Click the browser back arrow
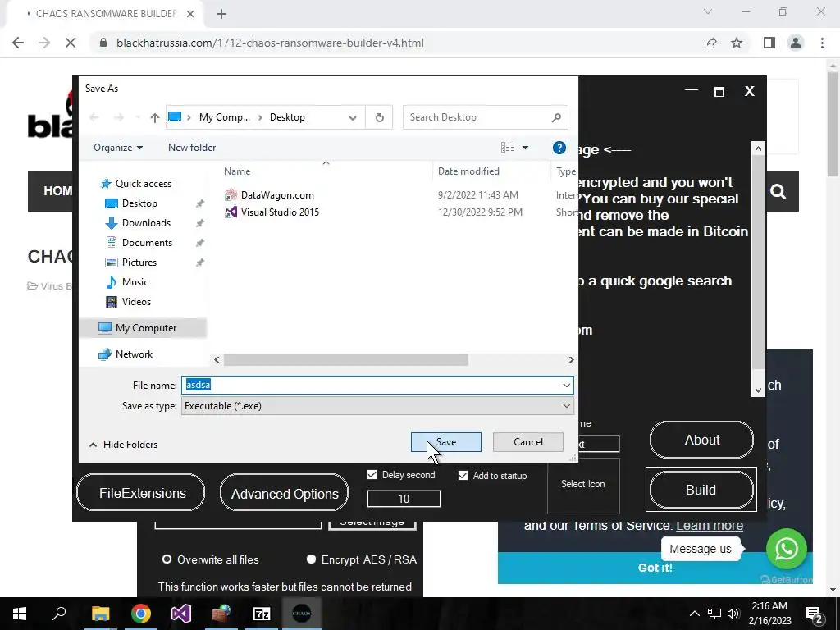This screenshot has width=840, height=630. (x=18, y=43)
